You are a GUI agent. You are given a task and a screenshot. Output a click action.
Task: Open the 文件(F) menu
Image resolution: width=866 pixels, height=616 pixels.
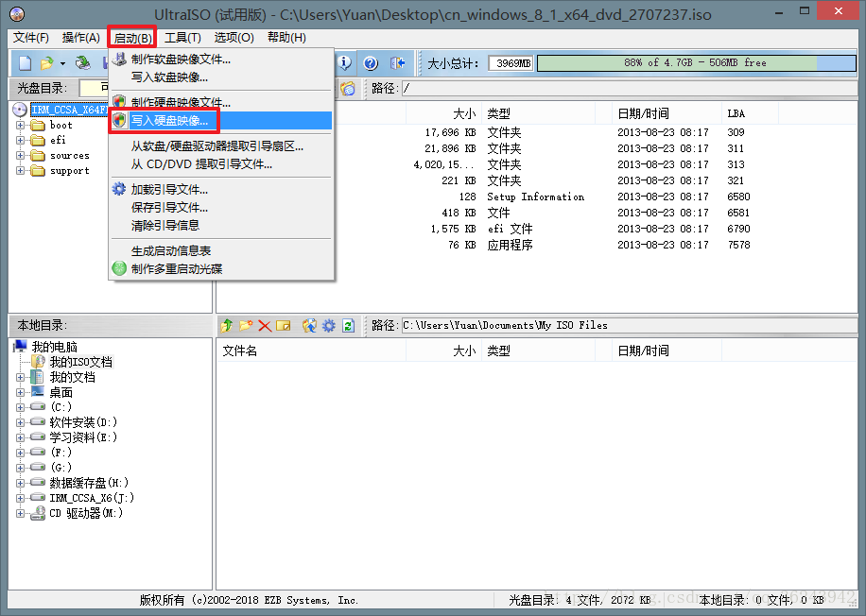[x=31, y=38]
